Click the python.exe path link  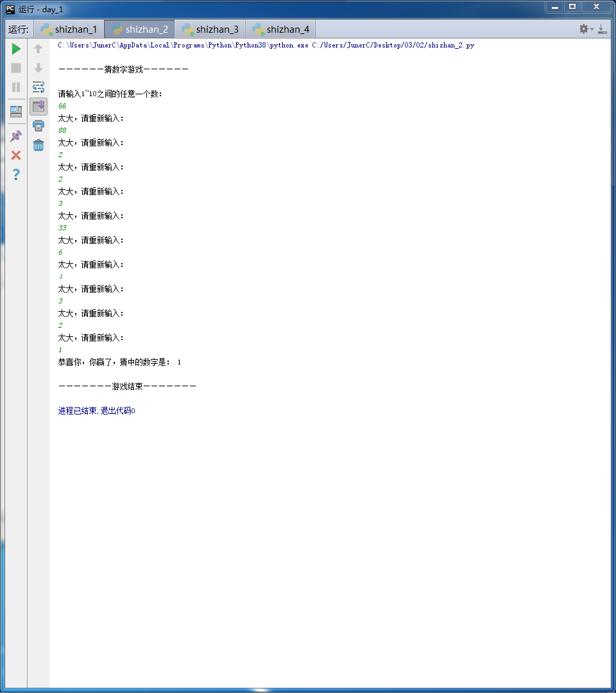[x=183, y=45]
